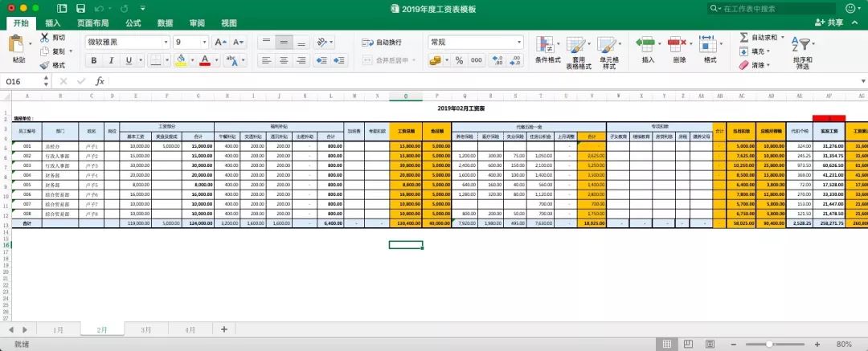Viewport: 868px width, 351px height.
Task: Switch to the 3月 sheet tab
Action: [x=145, y=329]
